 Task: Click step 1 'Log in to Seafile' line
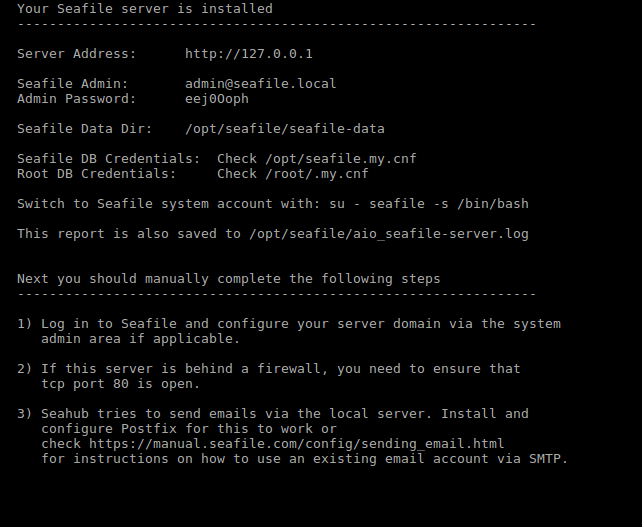(289, 324)
